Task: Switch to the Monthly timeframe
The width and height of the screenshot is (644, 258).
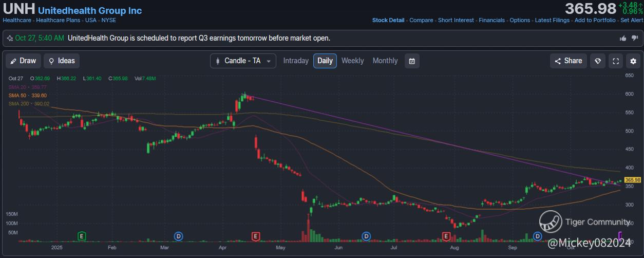Action: (x=385, y=61)
